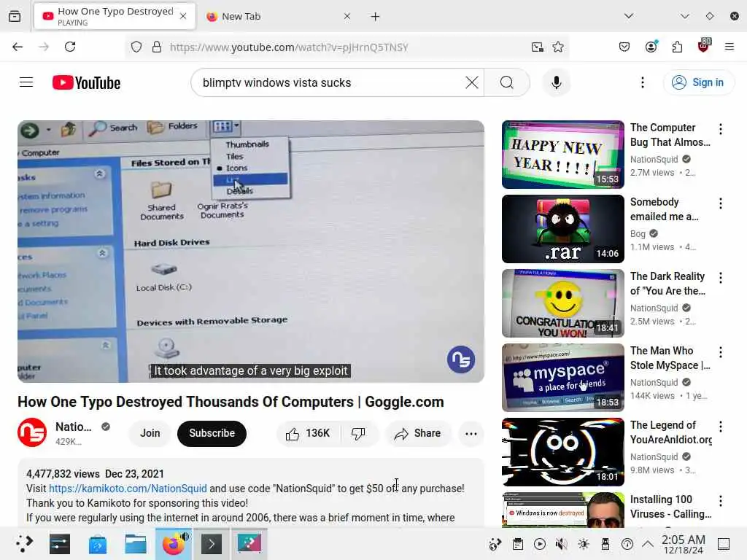Screen dimensions: 747x560
Task: Subscribe to the NationSquid channel
Action: [212, 433]
